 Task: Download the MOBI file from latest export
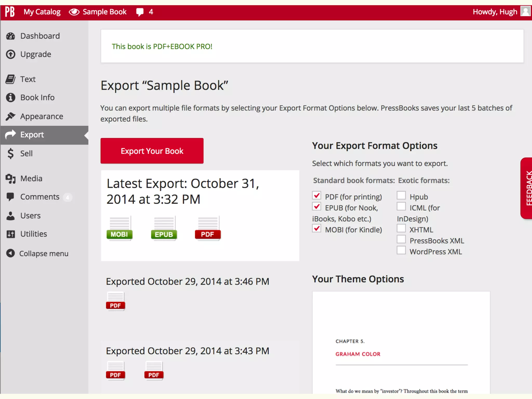119,229
